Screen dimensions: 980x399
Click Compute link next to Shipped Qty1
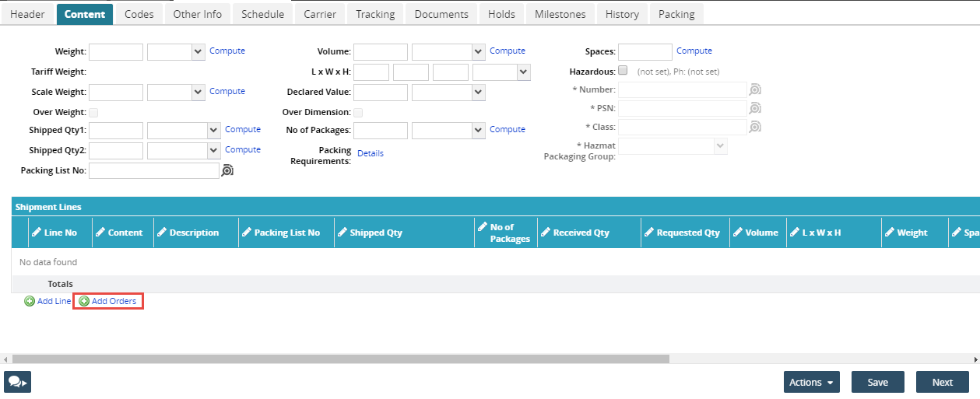[243, 130]
